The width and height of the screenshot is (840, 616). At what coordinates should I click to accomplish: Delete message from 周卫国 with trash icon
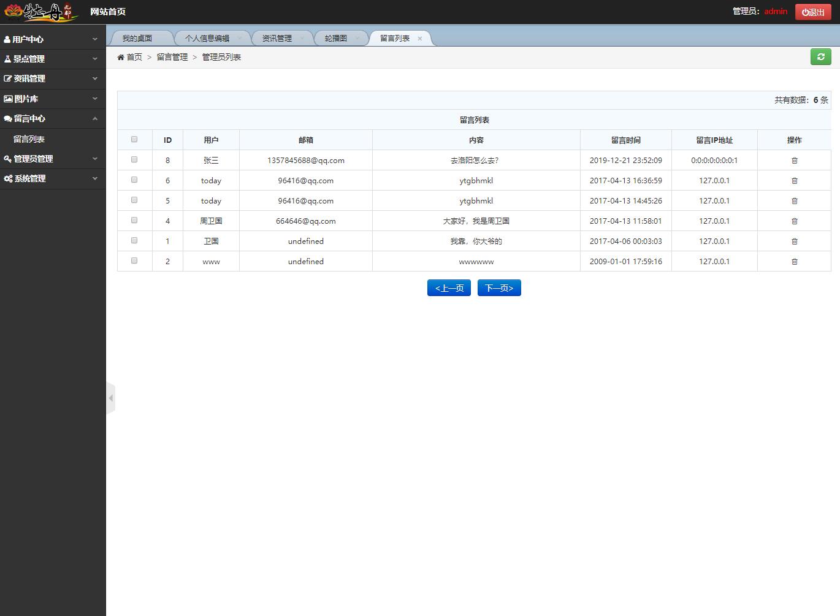[794, 221]
